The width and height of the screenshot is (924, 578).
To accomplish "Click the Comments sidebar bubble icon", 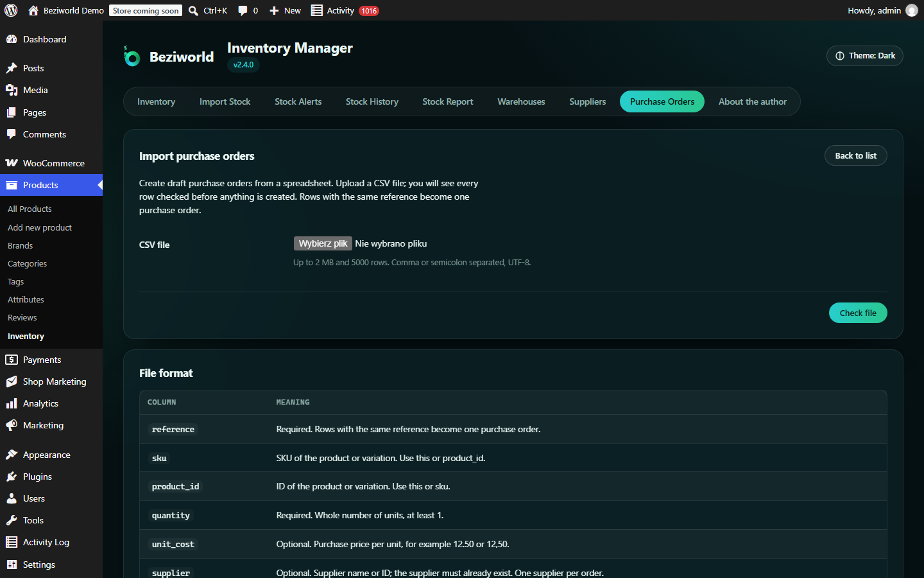I will pos(12,134).
